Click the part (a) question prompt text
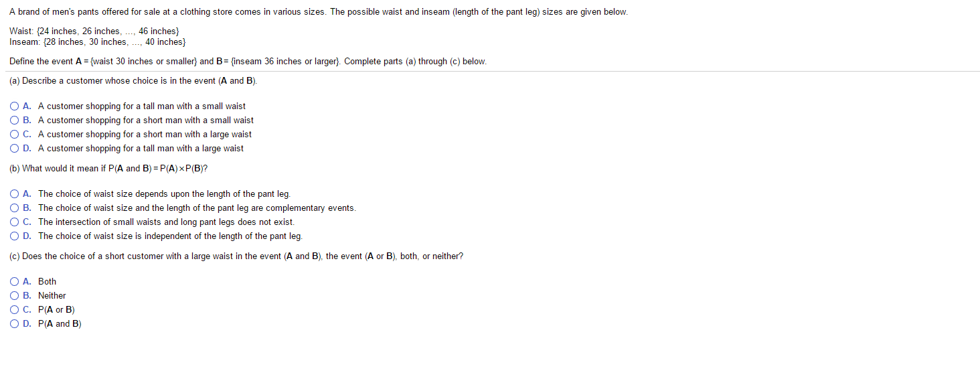980x389 pixels. (133, 81)
